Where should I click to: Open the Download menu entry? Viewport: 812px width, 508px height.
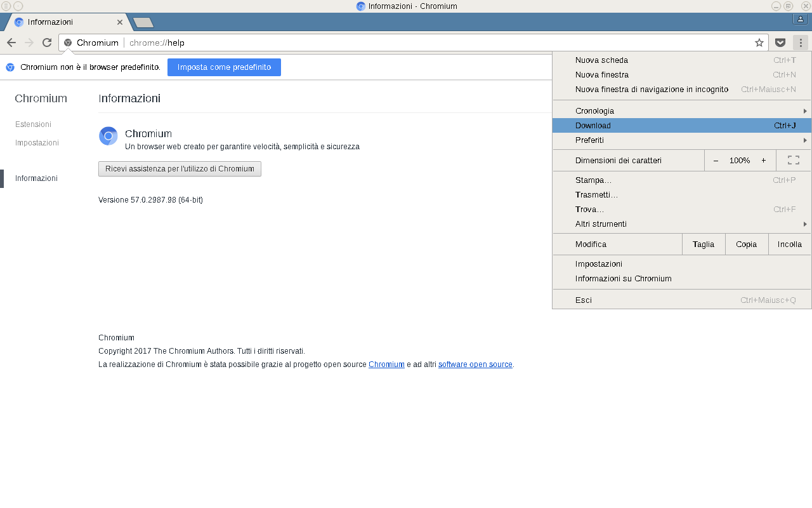pos(682,126)
